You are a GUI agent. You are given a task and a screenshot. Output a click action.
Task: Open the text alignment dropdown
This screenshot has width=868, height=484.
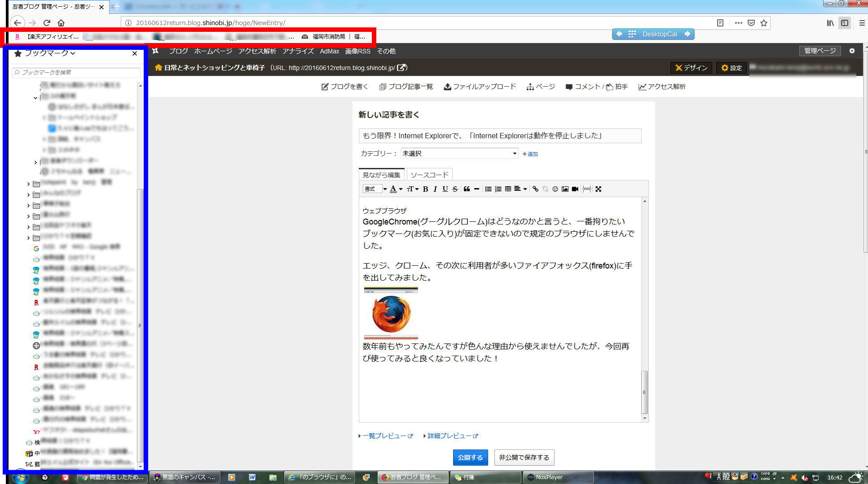(520, 189)
